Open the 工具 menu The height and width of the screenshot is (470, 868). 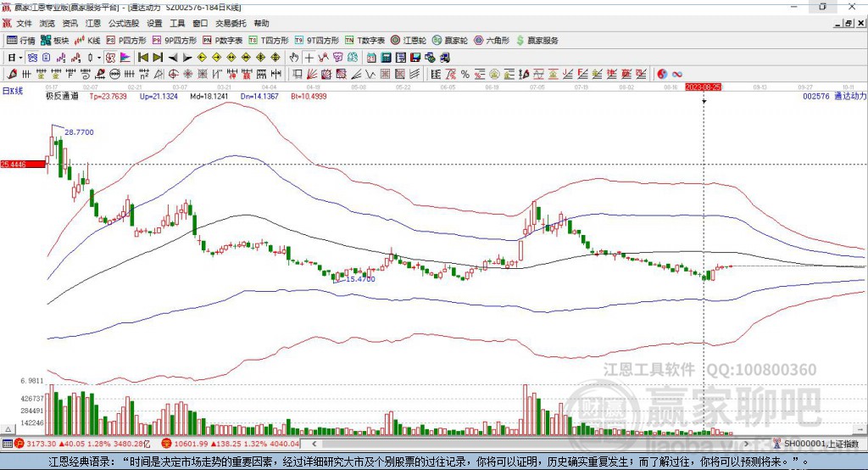[x=177, y=23]
